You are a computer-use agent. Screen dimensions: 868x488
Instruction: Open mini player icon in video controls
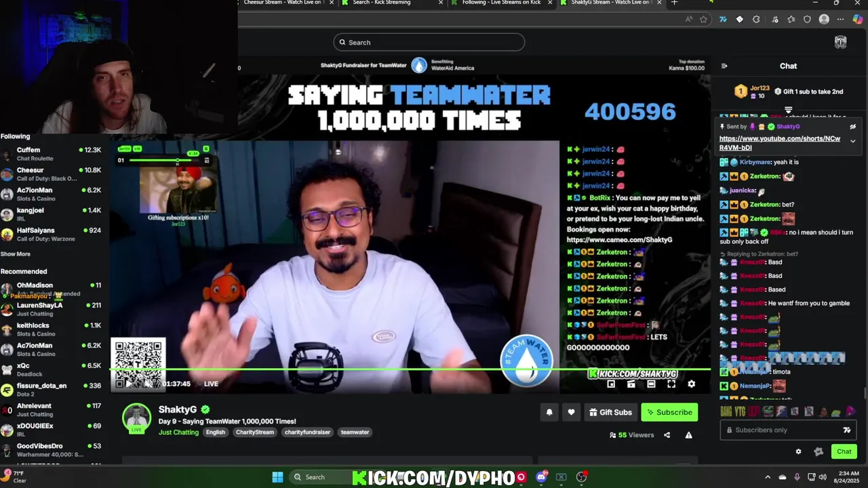coord(611,384)
